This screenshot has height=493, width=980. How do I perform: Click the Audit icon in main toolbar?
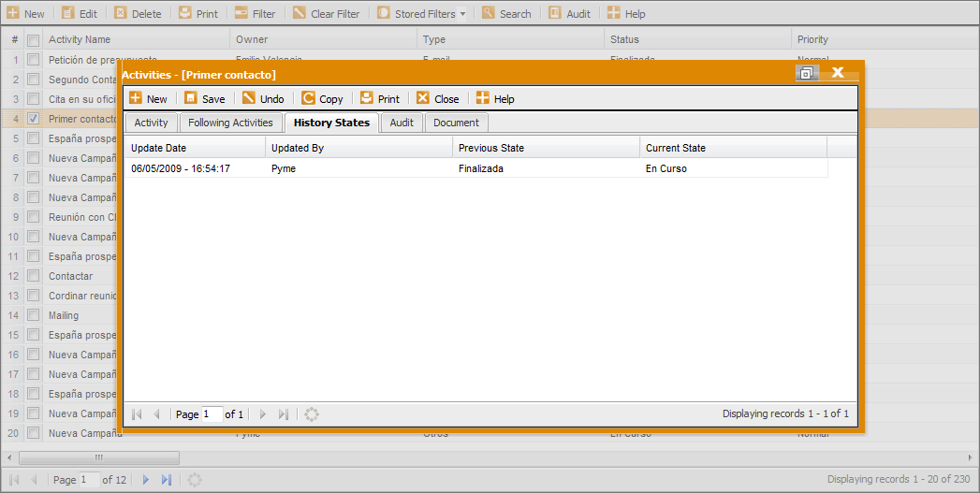point(555,13)
